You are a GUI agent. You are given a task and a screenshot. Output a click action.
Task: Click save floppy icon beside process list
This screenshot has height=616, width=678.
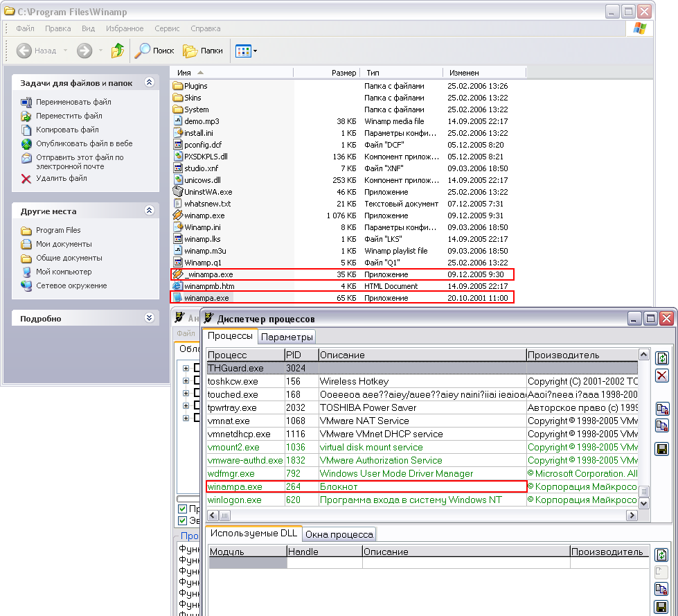point(662,449)
